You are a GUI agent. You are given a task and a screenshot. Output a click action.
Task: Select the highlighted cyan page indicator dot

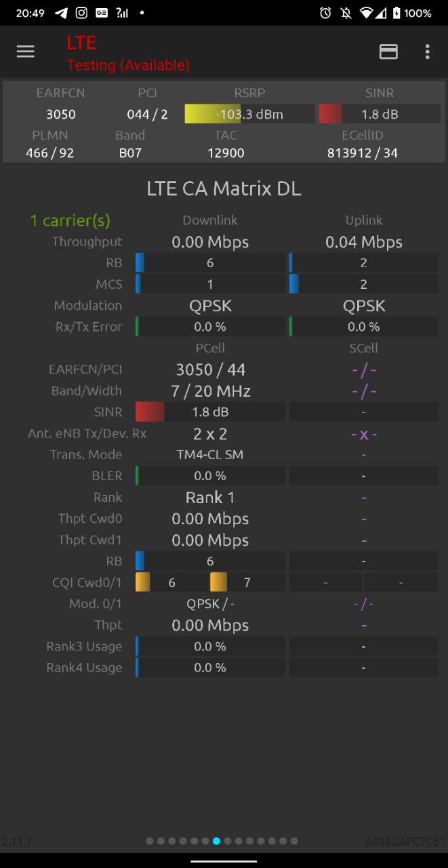tap(216, 841)
